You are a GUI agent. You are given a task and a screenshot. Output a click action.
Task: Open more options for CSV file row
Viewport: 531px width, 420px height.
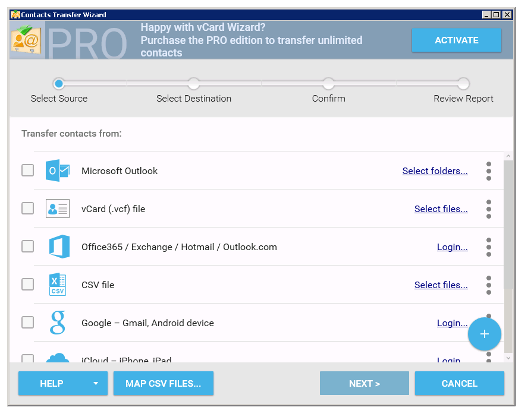click(x=489, y=285)
